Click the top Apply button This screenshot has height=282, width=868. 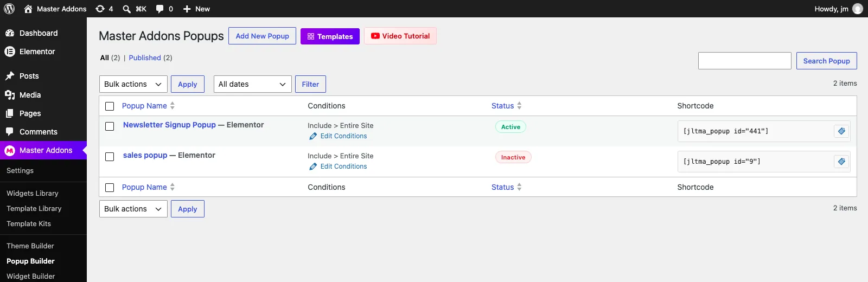[x=188, y=84]
